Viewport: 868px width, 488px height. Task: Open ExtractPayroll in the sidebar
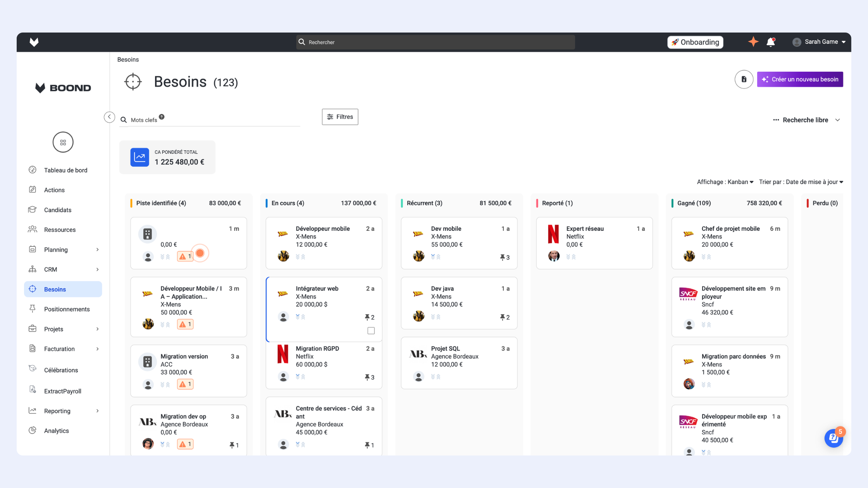coord(63,391)
